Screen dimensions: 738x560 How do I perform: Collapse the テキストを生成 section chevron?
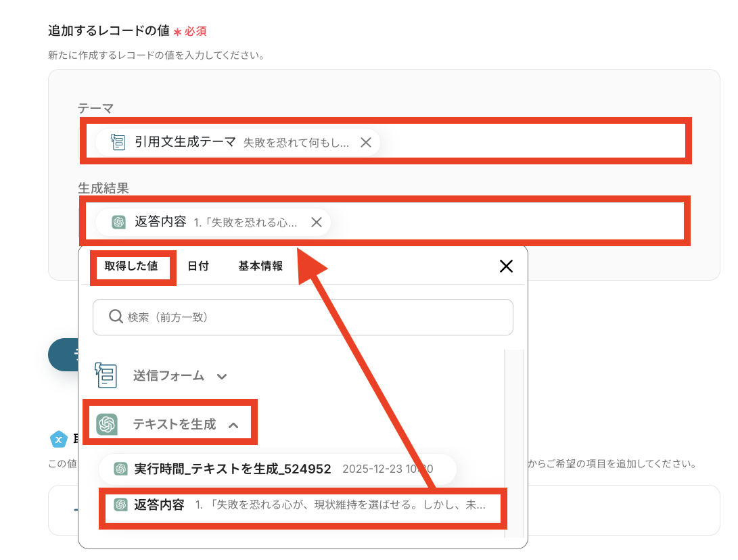pyautogui.click(x=233, y=425)
